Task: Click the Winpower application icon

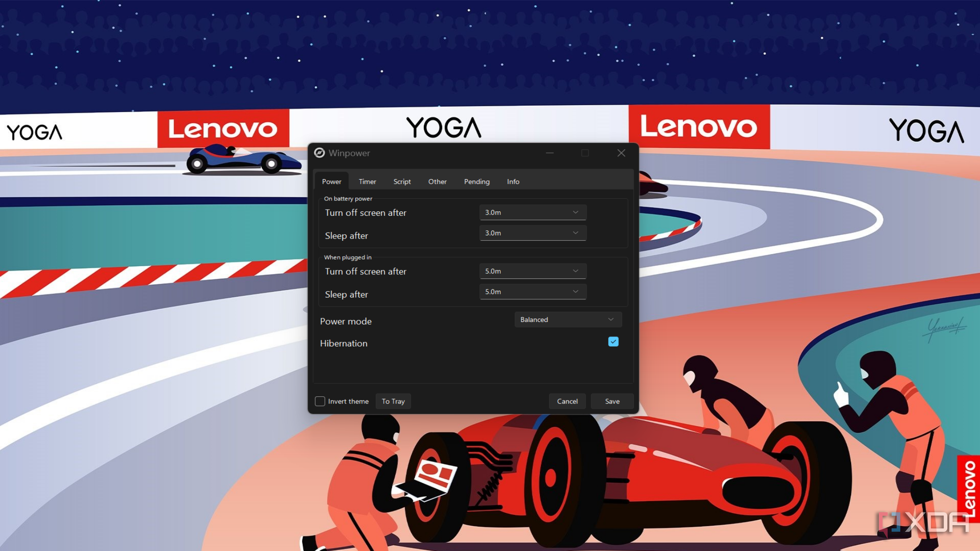Action: 320,153
